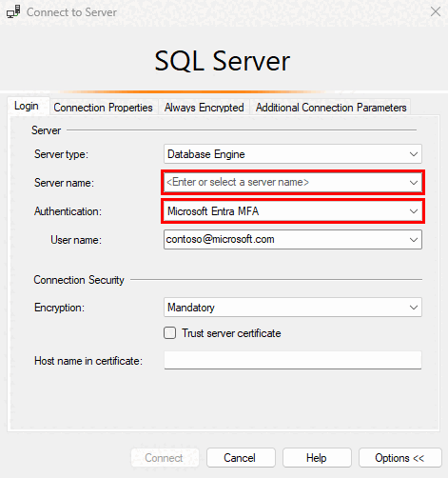Viewport: 448px width, 478px height.
Task: Open the Connection Properties tab
Action: tap(103, 108)
